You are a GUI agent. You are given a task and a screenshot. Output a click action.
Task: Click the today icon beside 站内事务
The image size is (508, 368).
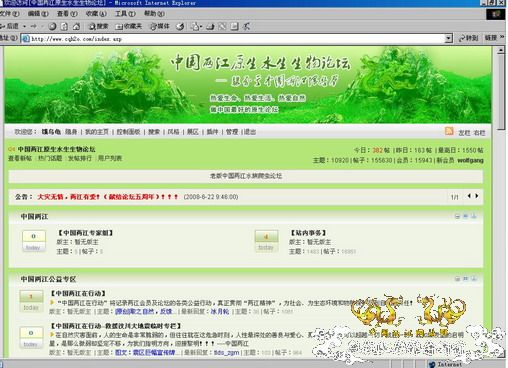tap(266, 241)
